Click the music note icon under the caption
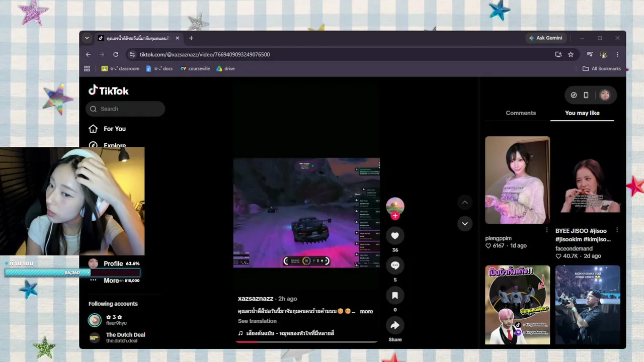644x362 pixels. (240, 333)
